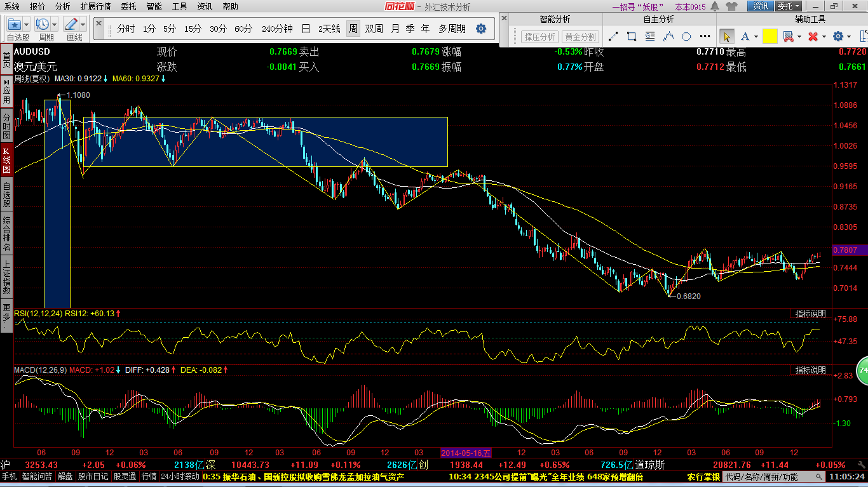Switch chart to 日 daily period
The height and width of the screenshot is (487, 868).
pos(306,29)
